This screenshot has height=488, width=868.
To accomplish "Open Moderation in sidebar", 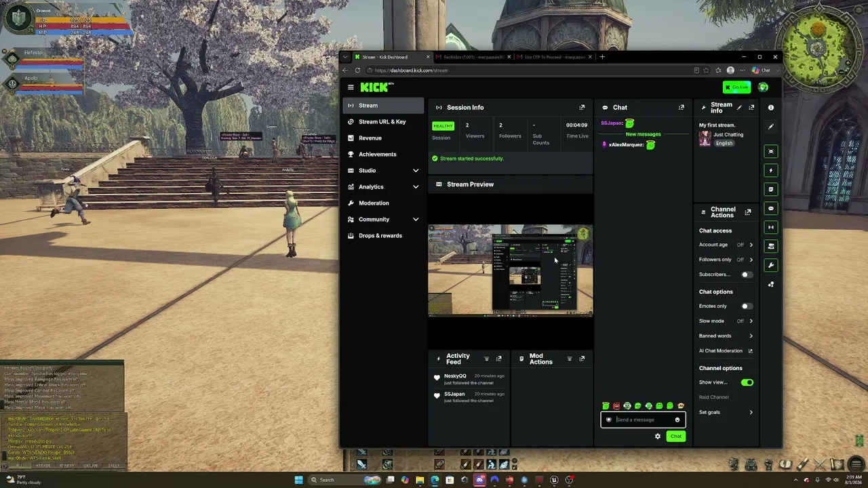I will click(x=383, y=203).
